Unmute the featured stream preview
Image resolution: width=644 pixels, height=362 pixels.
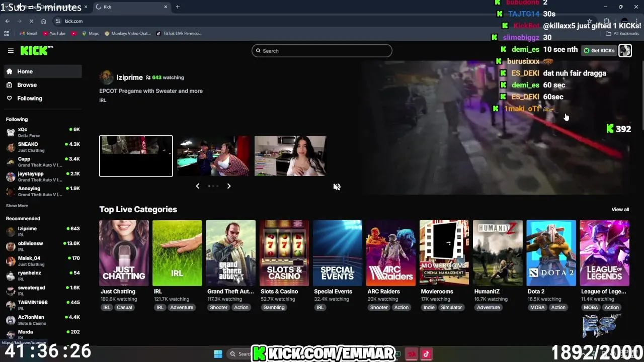coord(337,187)
